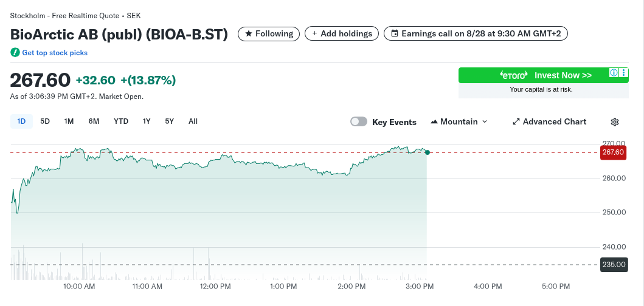Click the mountain chart type icon
Viewport: 644px width, 306px height.
pyautogui.click(x=434, y=122)
